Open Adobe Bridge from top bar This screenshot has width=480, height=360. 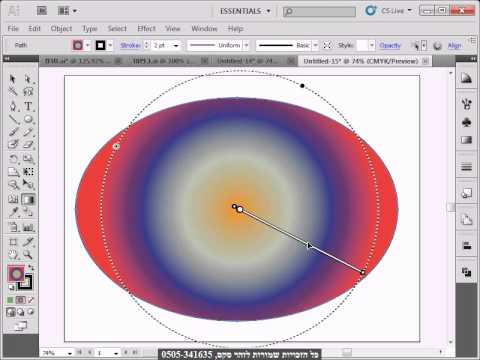[x=42, y=11]
